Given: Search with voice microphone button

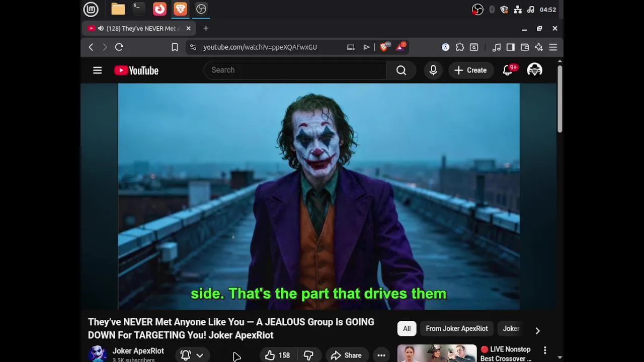Looking at the screenshot, I should click(x=433, y=70).
